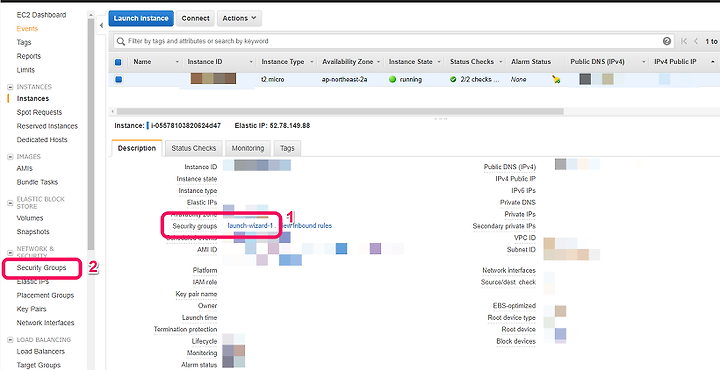The height and width of the screenshot is (370, 720).
Task: Open Events in sidebar
Action: pos(27,28)
